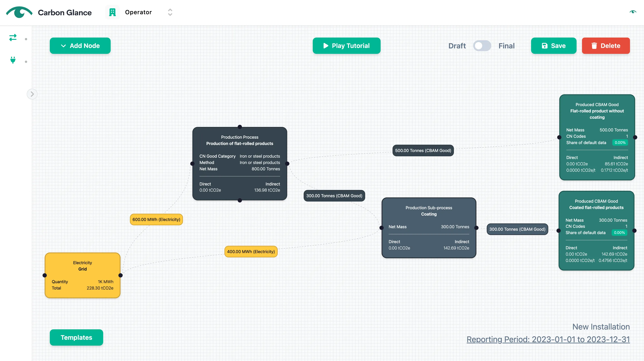Click the small eye icon top right
This screenshot has width=644, height=361.
(633, 12)
